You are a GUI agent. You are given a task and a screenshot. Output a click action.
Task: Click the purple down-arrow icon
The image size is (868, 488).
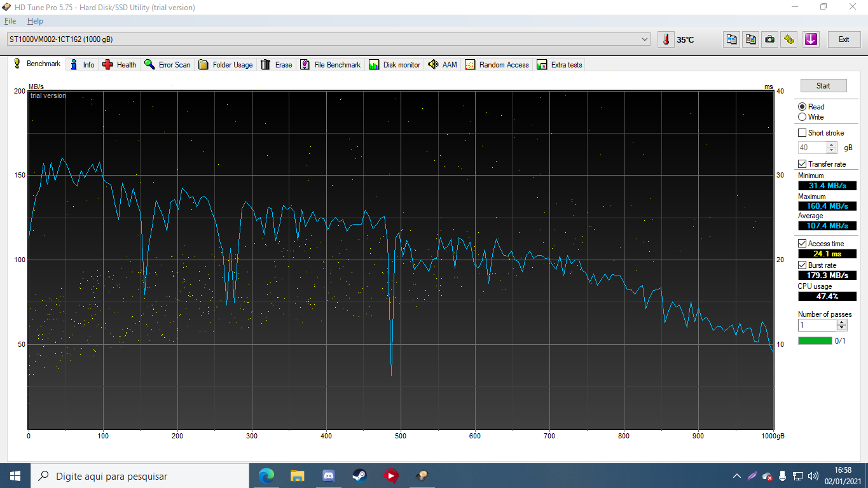coord(811,39)
